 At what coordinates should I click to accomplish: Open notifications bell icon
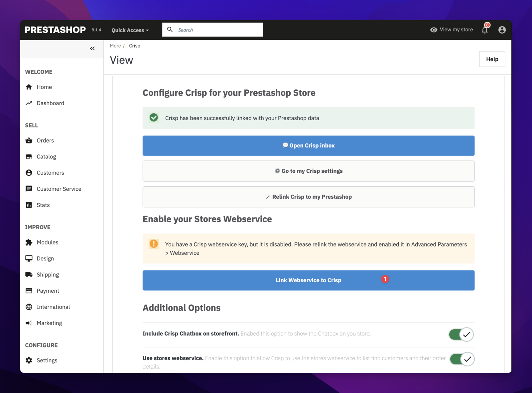point(485,30)
